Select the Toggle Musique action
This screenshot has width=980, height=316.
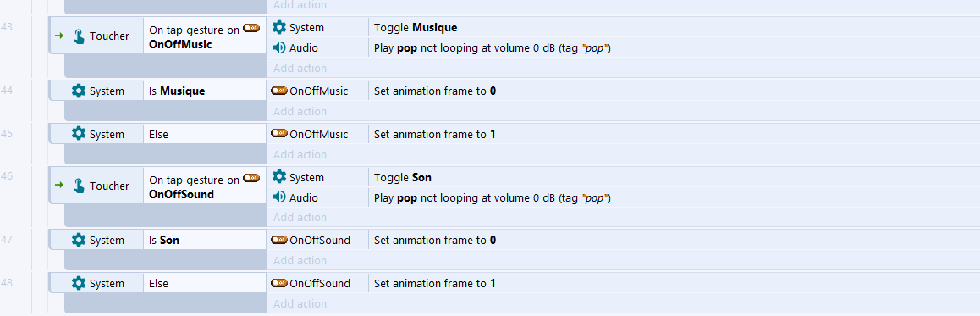(x=416, y=27)
